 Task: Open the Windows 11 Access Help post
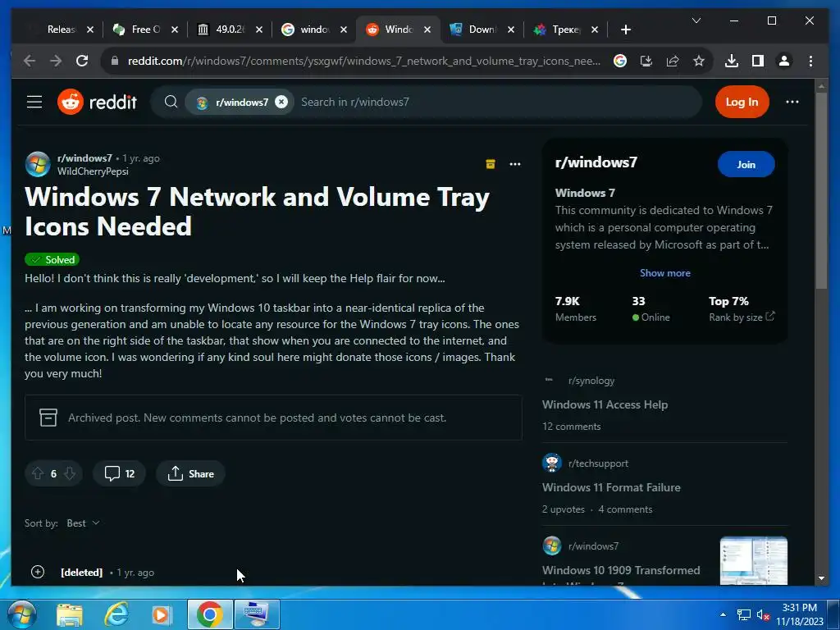point(605,405)
